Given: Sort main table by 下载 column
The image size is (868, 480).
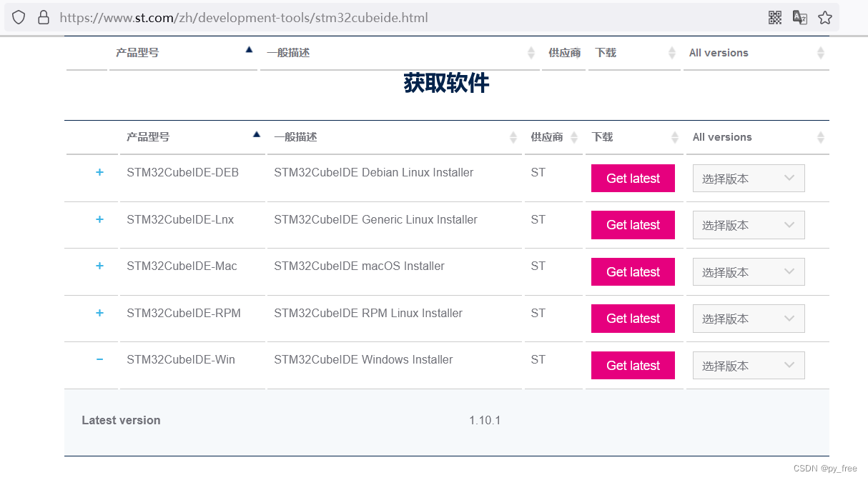Looking at the screenshot, I should [634, 137].
